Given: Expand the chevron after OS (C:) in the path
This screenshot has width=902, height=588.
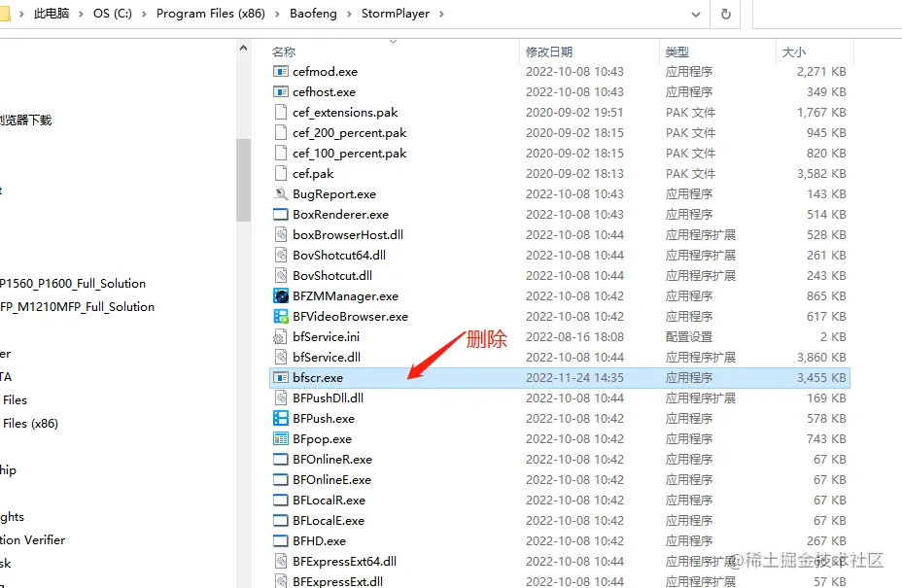Looking at the screenshot, I should (145, 14).
